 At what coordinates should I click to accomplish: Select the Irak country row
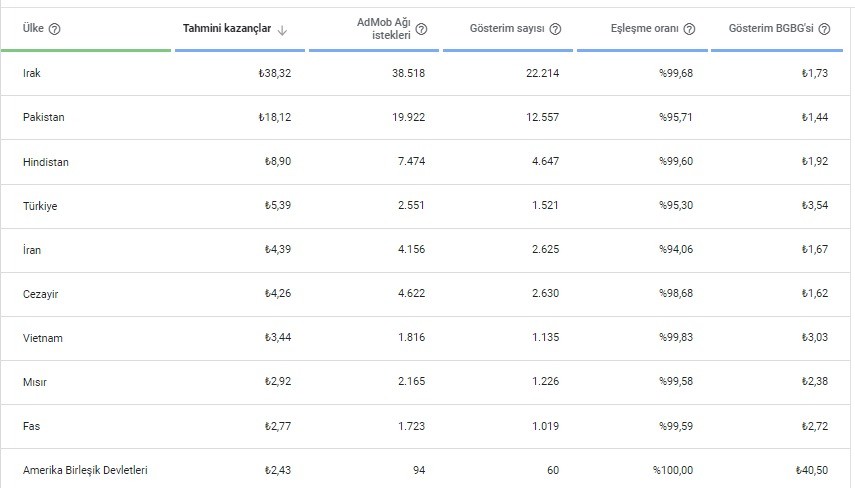point(425,73)
